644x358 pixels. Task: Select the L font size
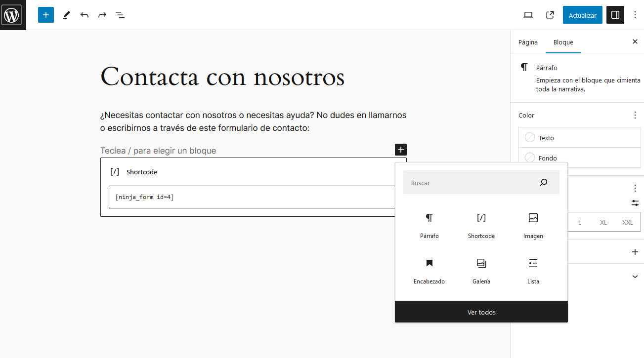point(580,222)
